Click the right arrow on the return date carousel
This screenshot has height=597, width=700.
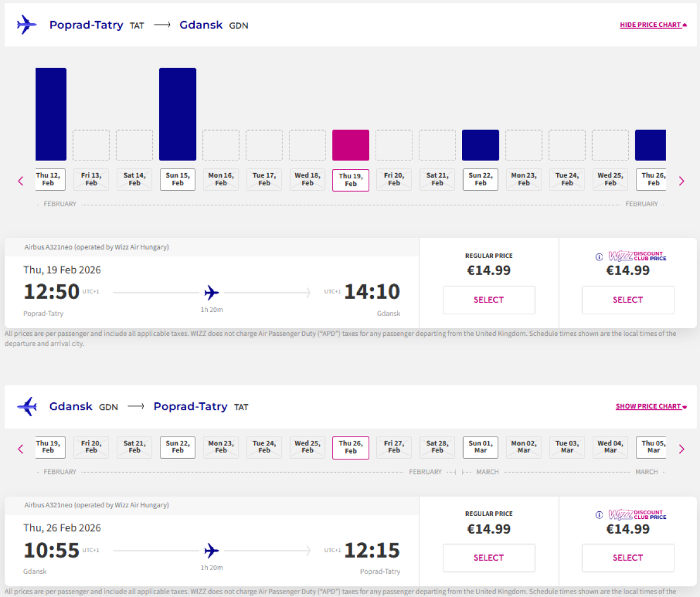[x=681, y=449]
